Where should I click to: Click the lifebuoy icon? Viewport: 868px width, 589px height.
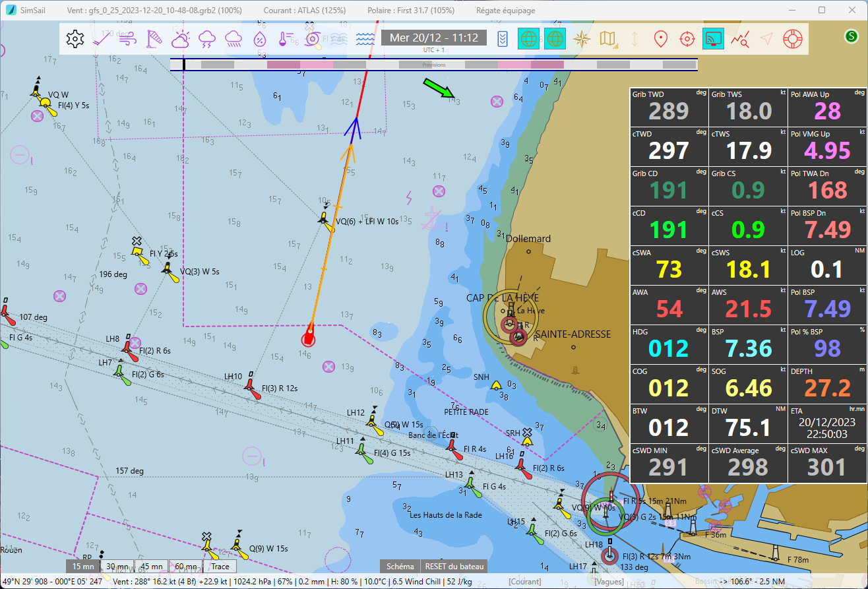click(792, 39)
